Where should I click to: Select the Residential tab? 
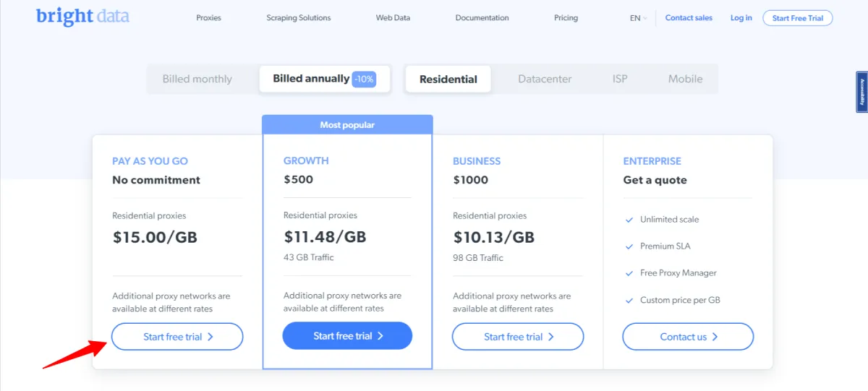coord(448,80)
